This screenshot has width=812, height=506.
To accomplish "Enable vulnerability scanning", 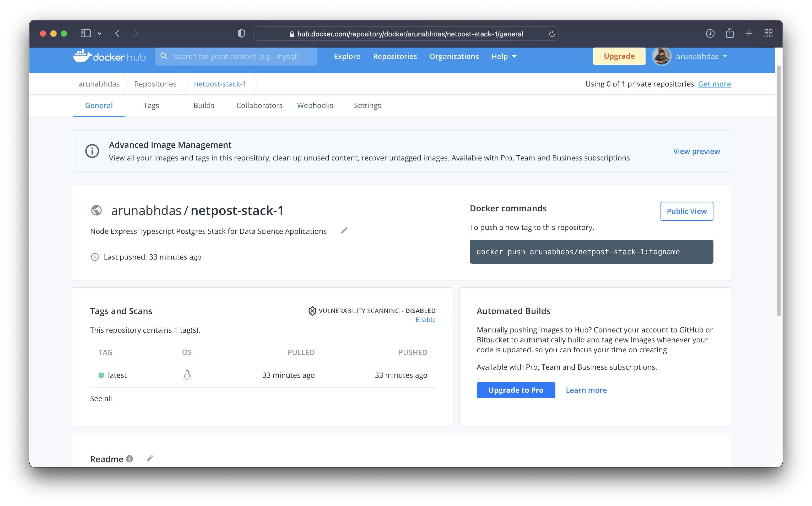I will coord(425,320).
